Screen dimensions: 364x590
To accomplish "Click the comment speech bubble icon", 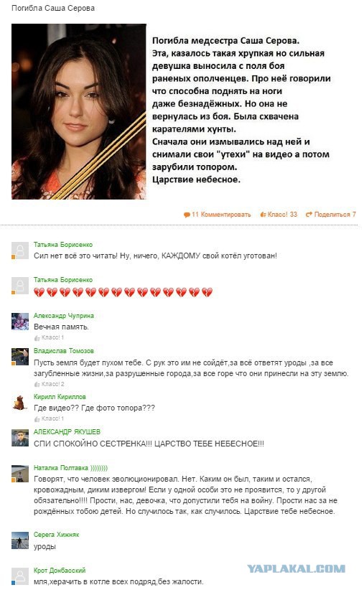I will pos(187,215).
